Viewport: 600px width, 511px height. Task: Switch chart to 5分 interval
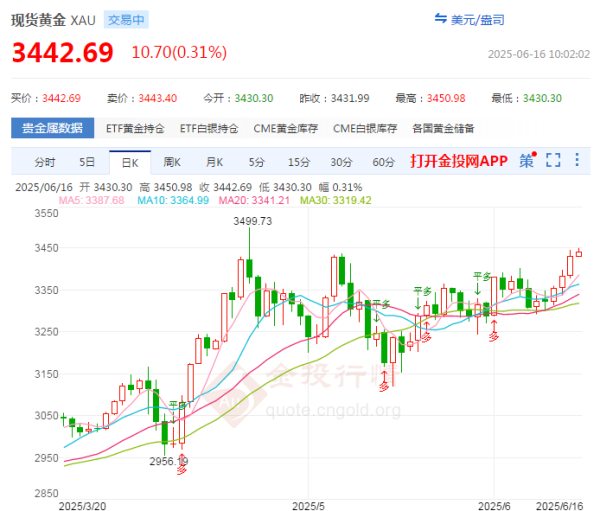(x=256, y=162)
